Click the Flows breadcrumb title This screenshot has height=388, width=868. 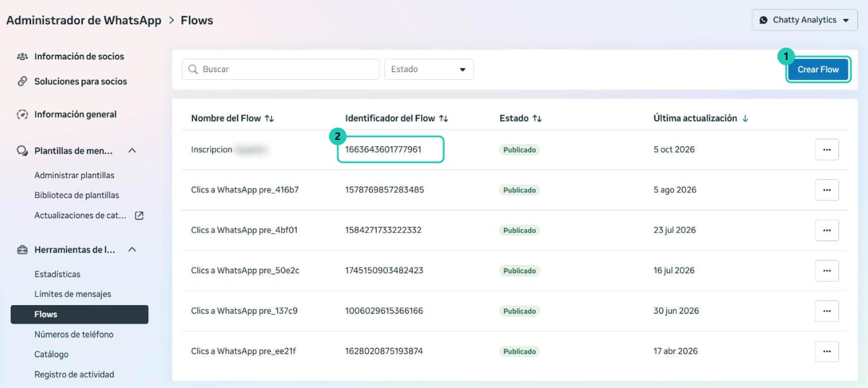click(x=197, y=20)
